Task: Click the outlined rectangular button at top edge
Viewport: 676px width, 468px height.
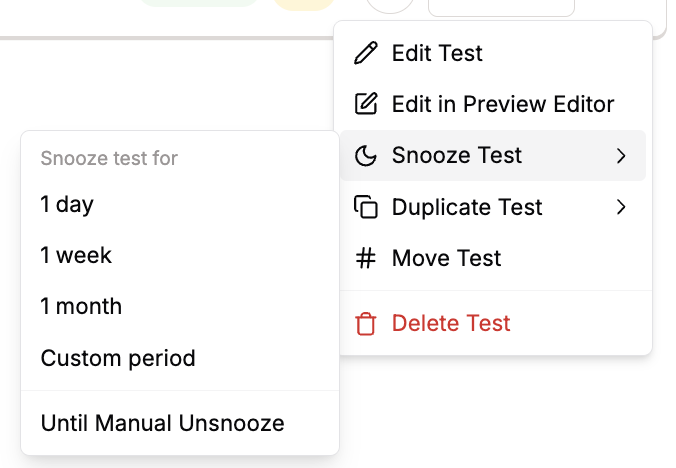Action: click(x=501, y=7)
